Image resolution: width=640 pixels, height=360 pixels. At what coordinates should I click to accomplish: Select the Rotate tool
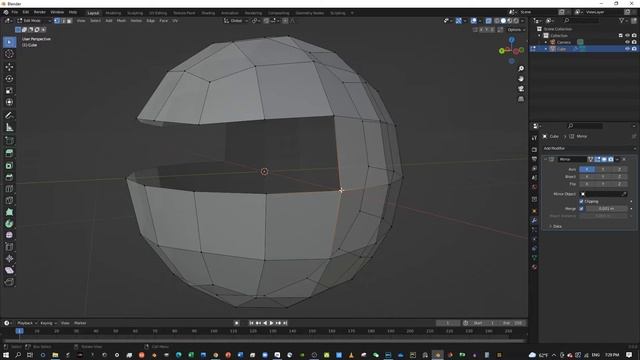click(9, 78)
